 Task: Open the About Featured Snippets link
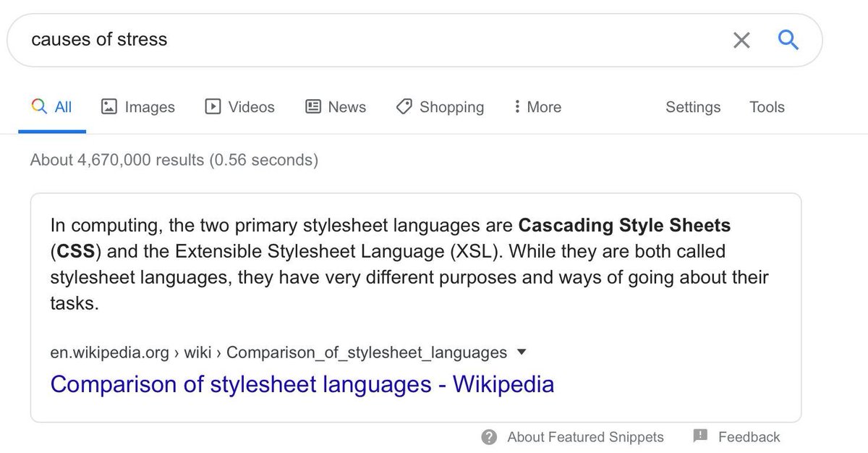585,437
